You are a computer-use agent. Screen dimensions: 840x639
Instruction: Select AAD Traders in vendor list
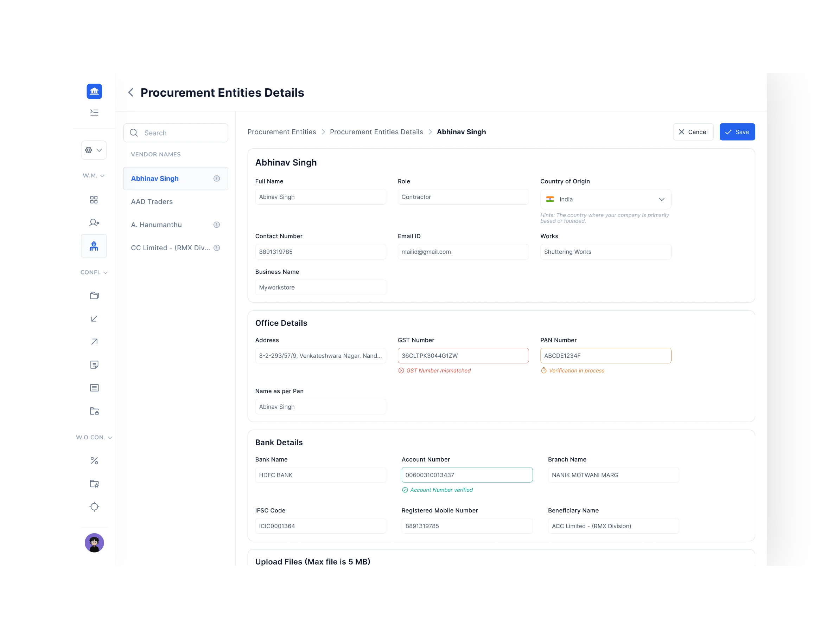click(x=176, y=202)
